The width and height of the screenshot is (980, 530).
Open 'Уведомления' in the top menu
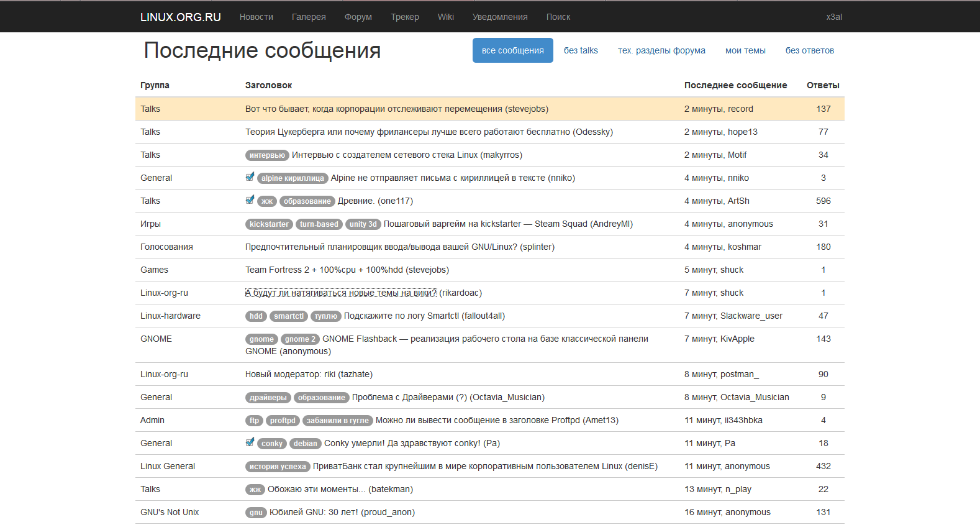500,17
